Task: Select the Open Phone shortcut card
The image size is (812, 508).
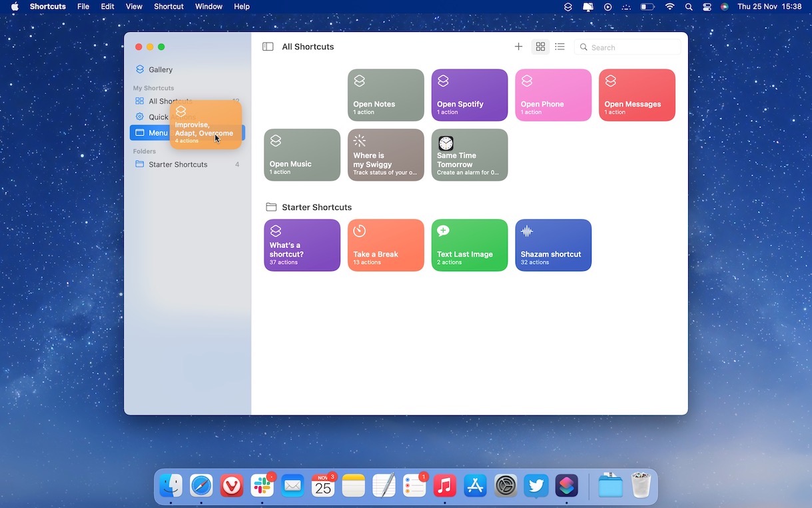Action: (x=554, y=95)
